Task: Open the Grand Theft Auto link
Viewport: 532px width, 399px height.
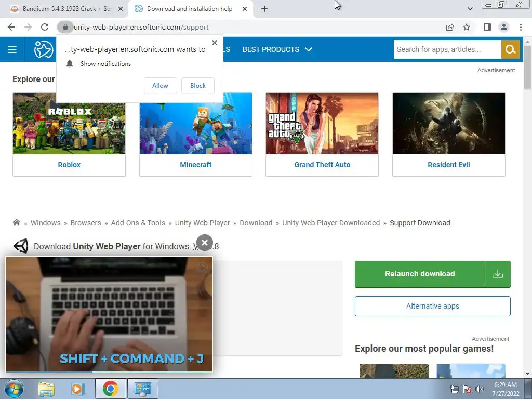Action: pos(322,165)
